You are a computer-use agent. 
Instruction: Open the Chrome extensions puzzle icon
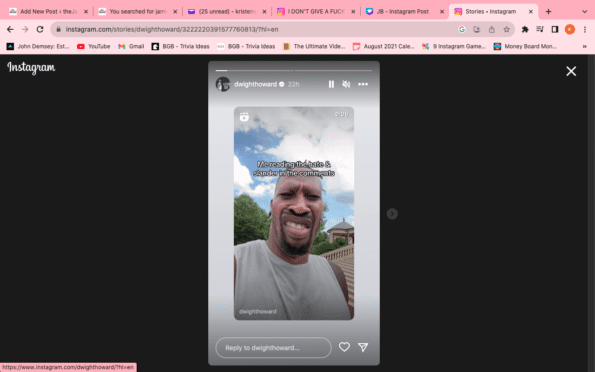[525, 29]
